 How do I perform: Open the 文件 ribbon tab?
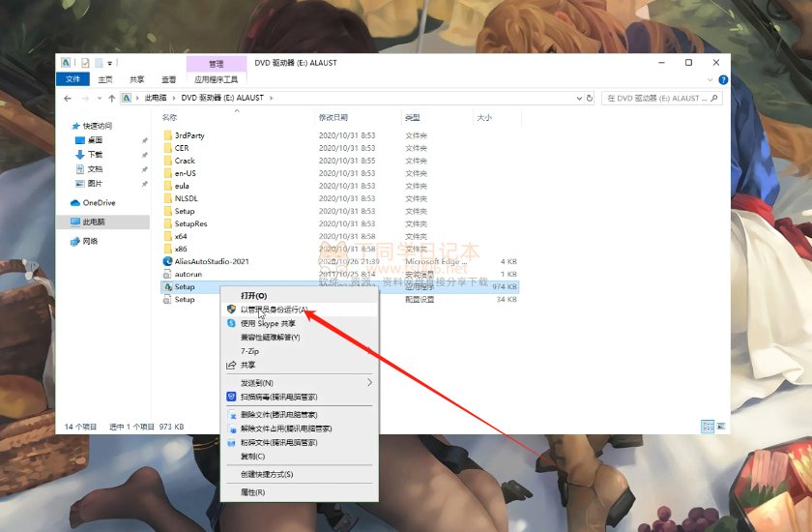[72, 79]
